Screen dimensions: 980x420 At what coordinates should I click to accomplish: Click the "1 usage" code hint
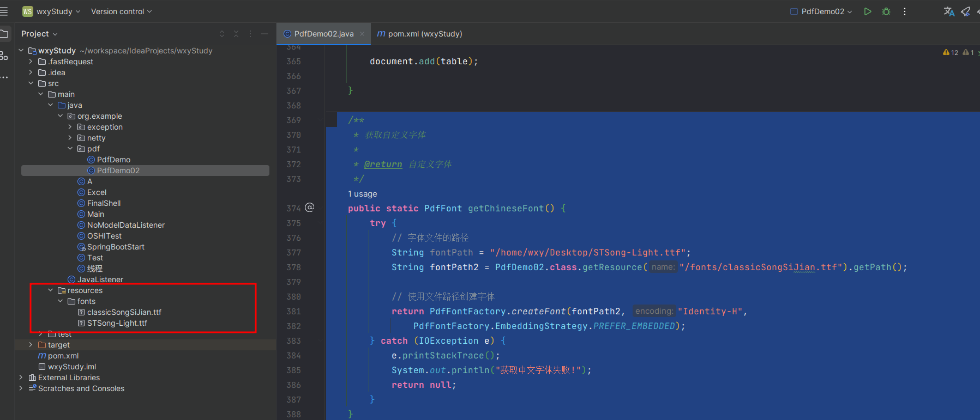coord(363,194)
